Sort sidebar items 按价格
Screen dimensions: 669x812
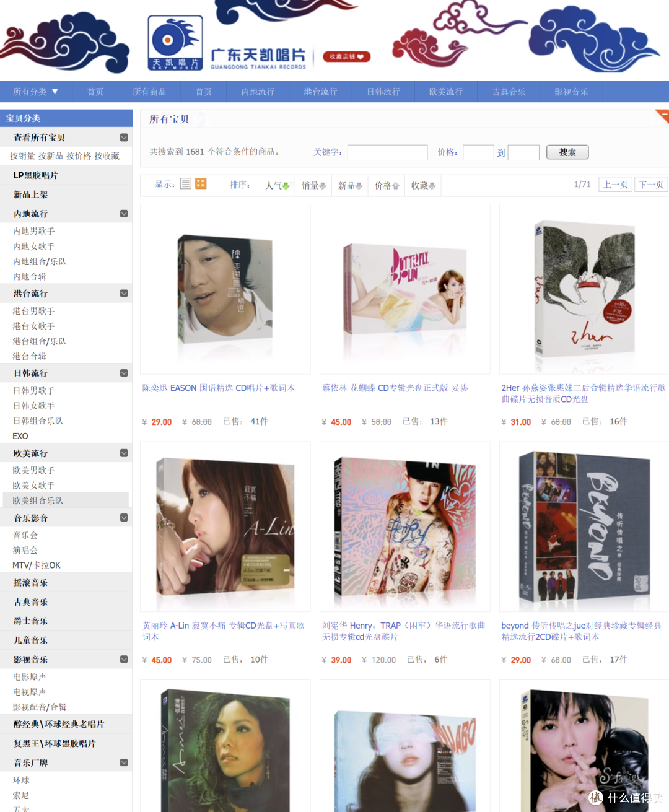tap(79, 156)
